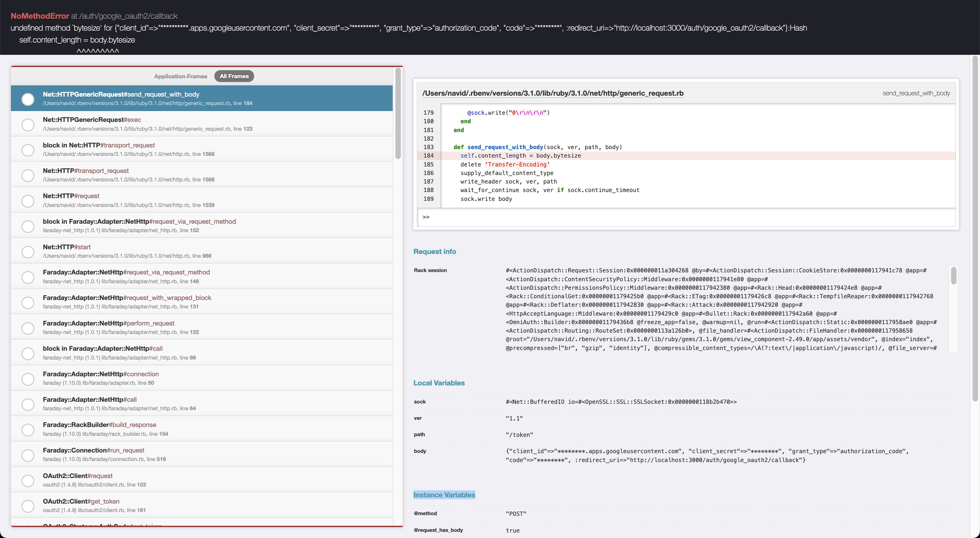Click circle beside OAuth2::Client#get_token frame
The image size is (980, 538).
click(28, 506)
